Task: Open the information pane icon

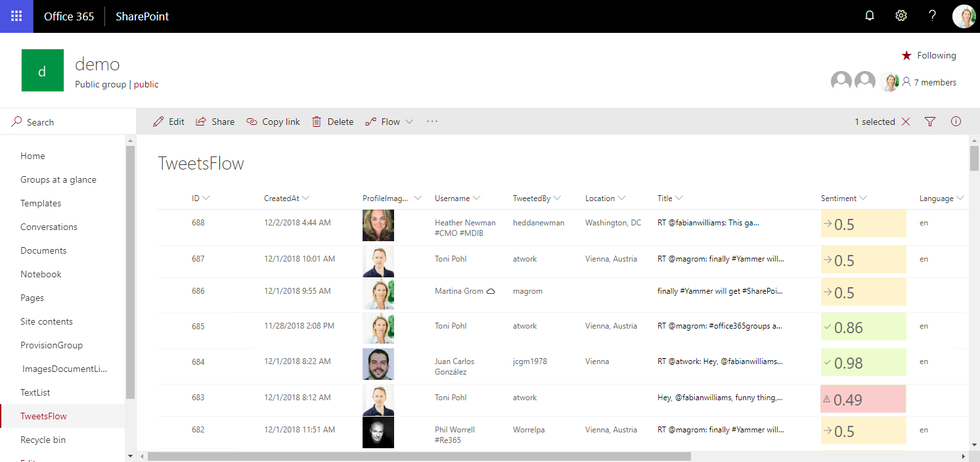Action: click(x=956, y=121)
